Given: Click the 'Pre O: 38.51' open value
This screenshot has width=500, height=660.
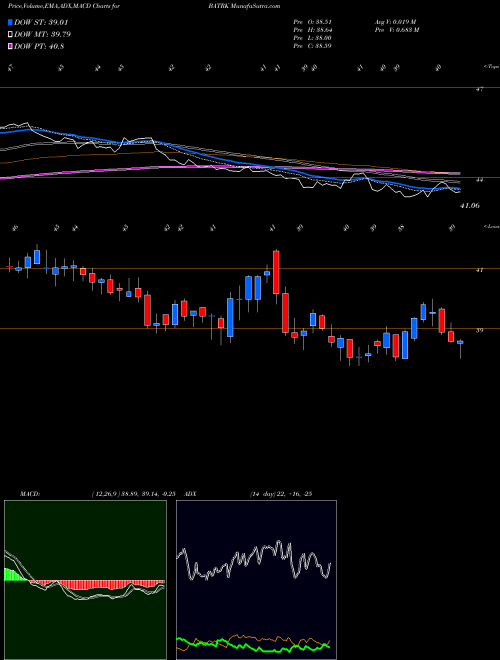Looking at the screenshot, I should [x=313, y=22].
